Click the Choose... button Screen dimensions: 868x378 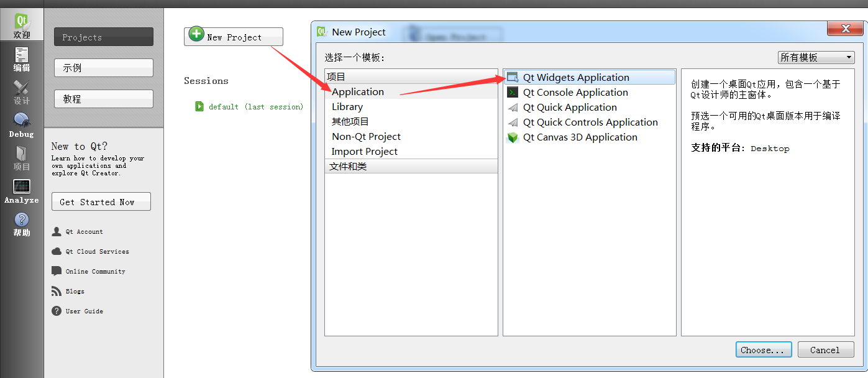764,349
